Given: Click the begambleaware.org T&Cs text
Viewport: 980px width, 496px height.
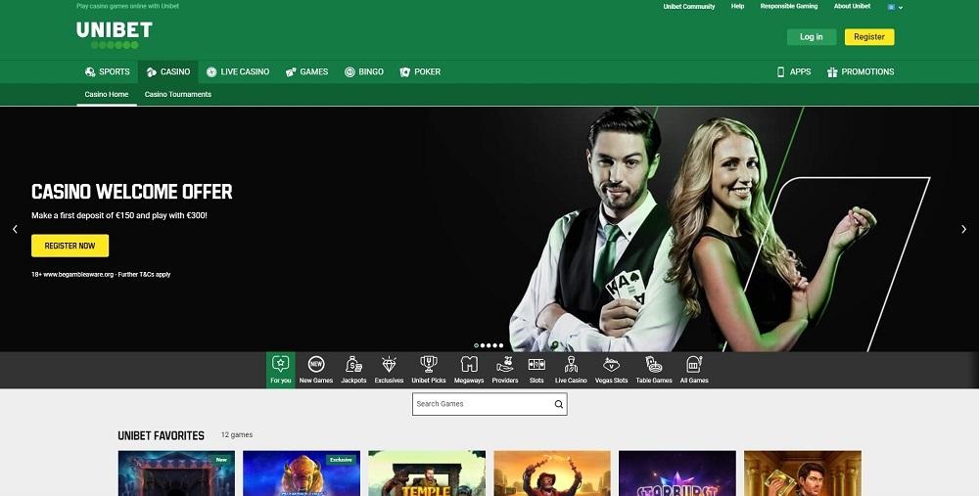Looking at the screenshot, I should click(x=101, y=274).
